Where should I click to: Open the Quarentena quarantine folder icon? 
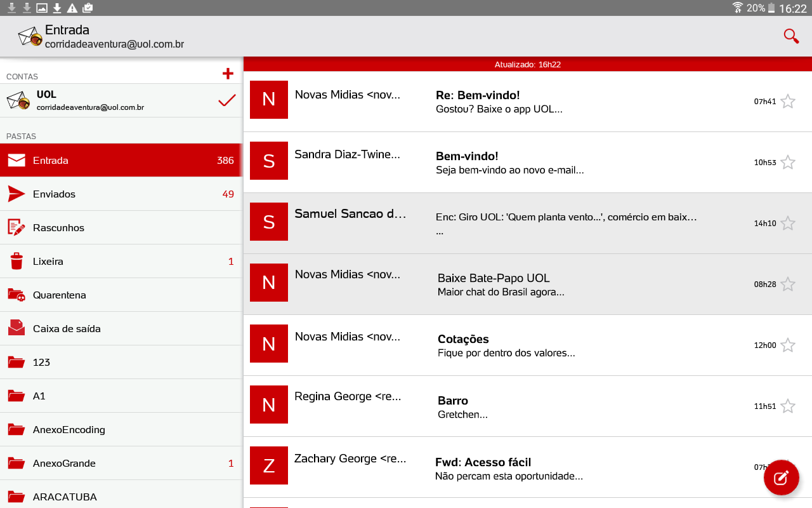[x=16, y=295]
